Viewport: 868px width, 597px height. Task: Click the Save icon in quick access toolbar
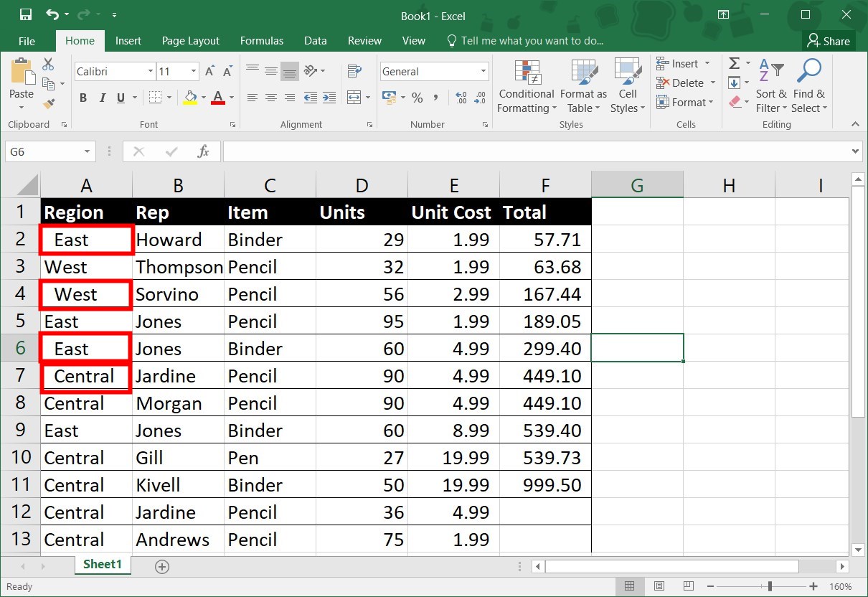click(x=25, y=14)
